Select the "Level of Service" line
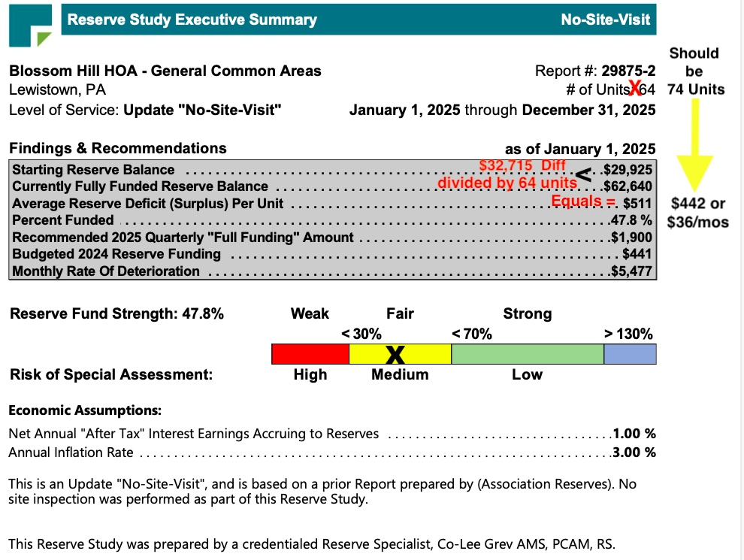This screenshot has width=744, height=560. click(145, 110)
